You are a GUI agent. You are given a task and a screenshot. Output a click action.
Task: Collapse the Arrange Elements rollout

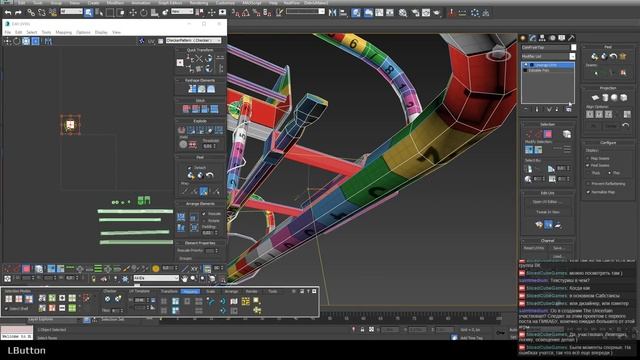click(x=200, y=204)
